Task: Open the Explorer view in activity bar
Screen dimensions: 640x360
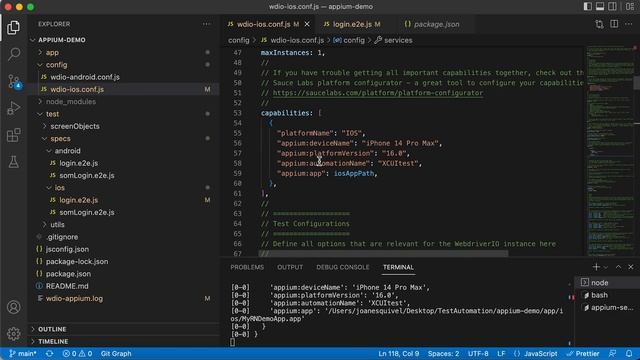Action: click(x=13, y=27)
